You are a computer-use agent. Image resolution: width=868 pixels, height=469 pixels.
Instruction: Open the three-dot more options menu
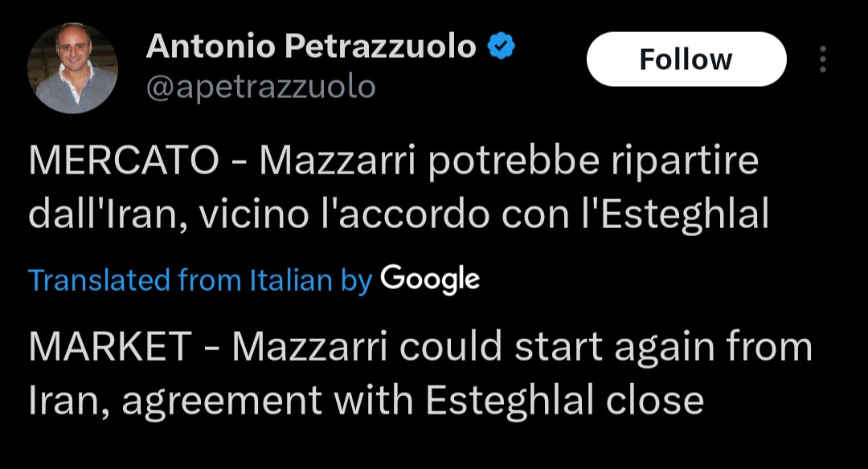(823, 59)
